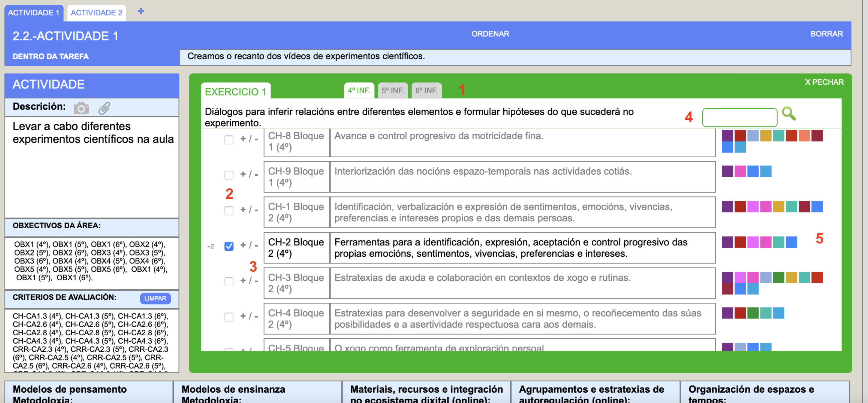The width and height of the screenshot is (868, 403).
Task: Click the LIMPAR button beside Criterios de Avaliación
Action: pyautogui.click(x=155, y=298)
